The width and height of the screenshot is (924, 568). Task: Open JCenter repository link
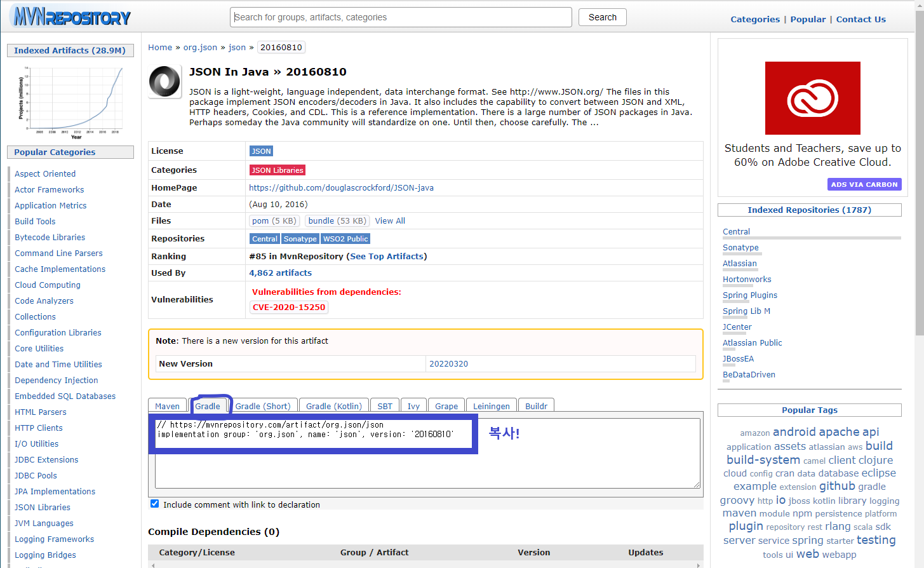(x=737, y=327)
